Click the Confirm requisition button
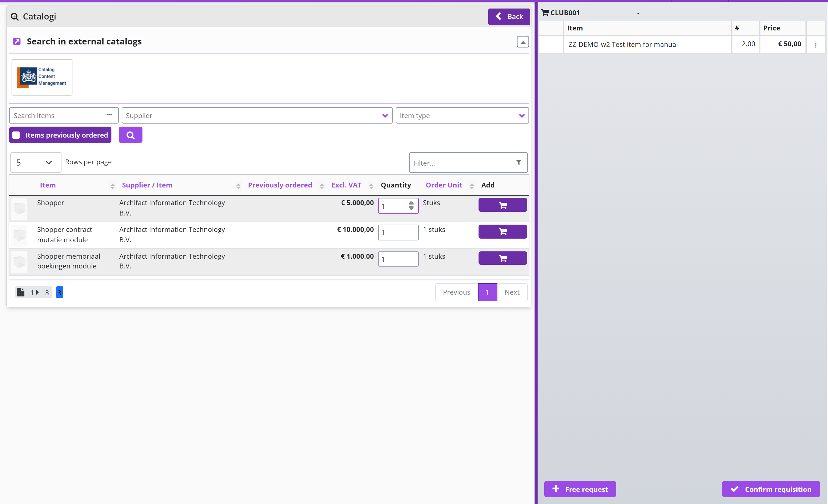The height and width of the screenshot is (504, 828). pyautogui.click(x=771, y=489)
